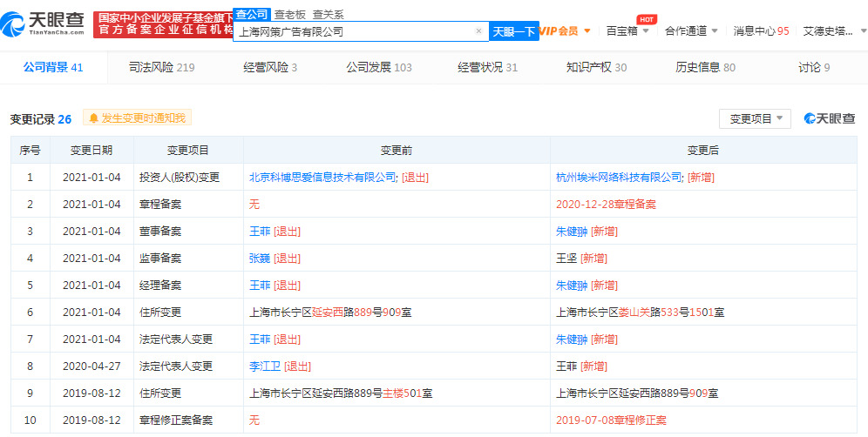The image size is (868, 437).
Task: Open 朱健翀 link in 经理备案 row
Action: 572,286
